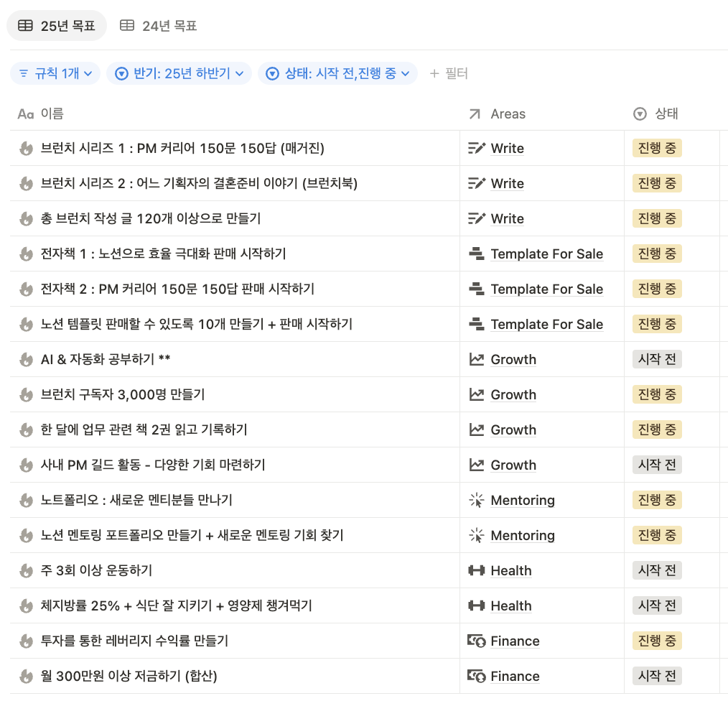Click the pencil icon next to Write area

pos(476,148)
